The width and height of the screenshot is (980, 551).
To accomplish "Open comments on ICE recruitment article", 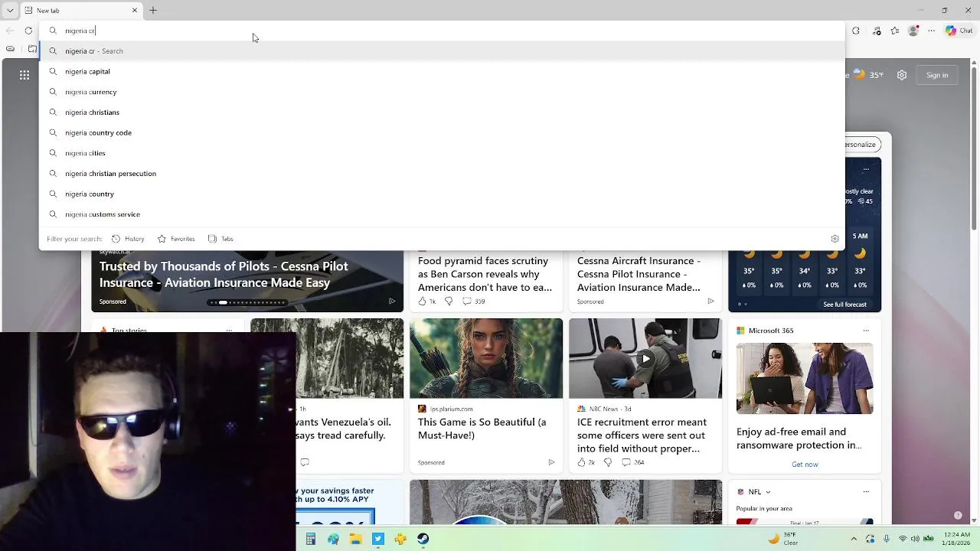I will tap(633, 462).
